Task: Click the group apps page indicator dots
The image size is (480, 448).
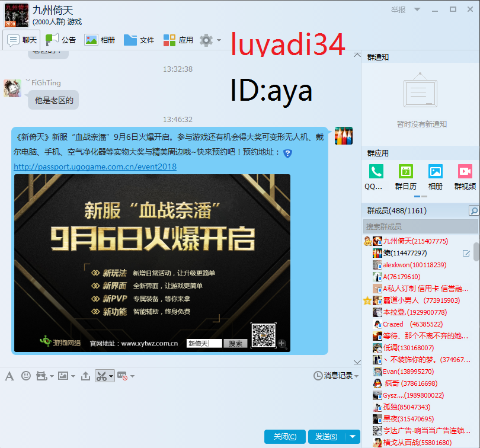Action: coord(420,196)
